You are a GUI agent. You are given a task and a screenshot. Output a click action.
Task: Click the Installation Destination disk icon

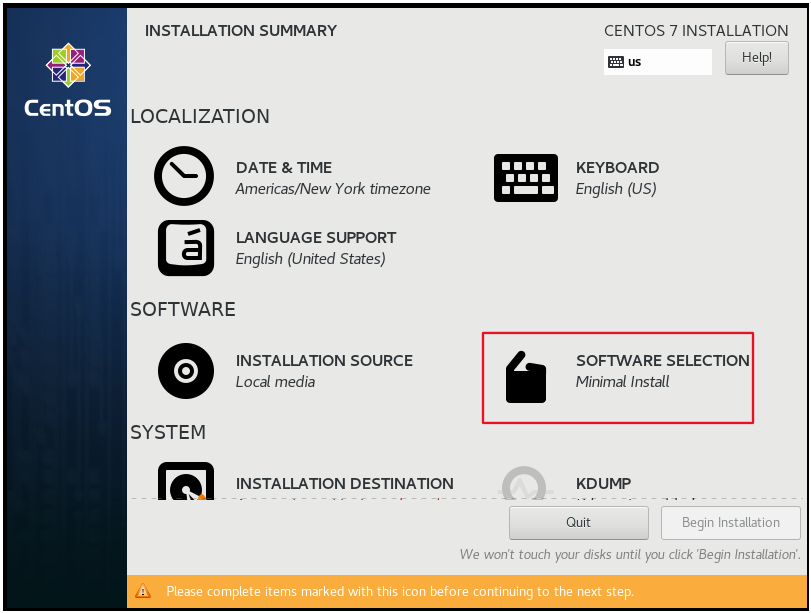click(x=186, y=481)
